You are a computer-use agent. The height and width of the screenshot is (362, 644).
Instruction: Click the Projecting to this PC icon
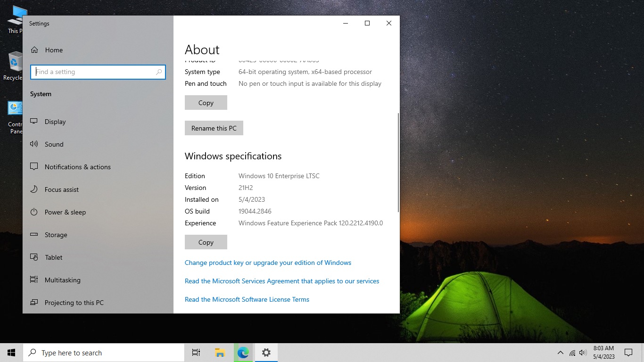[34, 303]
